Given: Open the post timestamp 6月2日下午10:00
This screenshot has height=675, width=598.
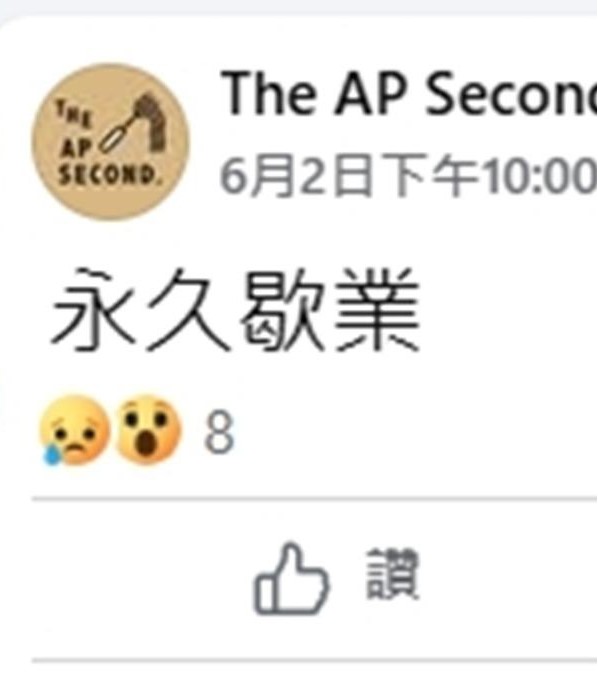Looking at the screenshot, I should click(x=409, y=176).
